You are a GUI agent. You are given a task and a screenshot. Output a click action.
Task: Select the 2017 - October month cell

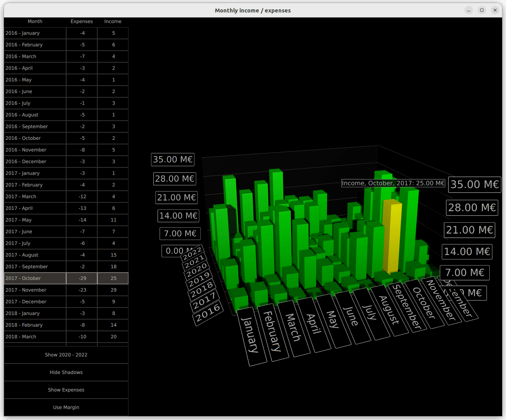point(35,278)
